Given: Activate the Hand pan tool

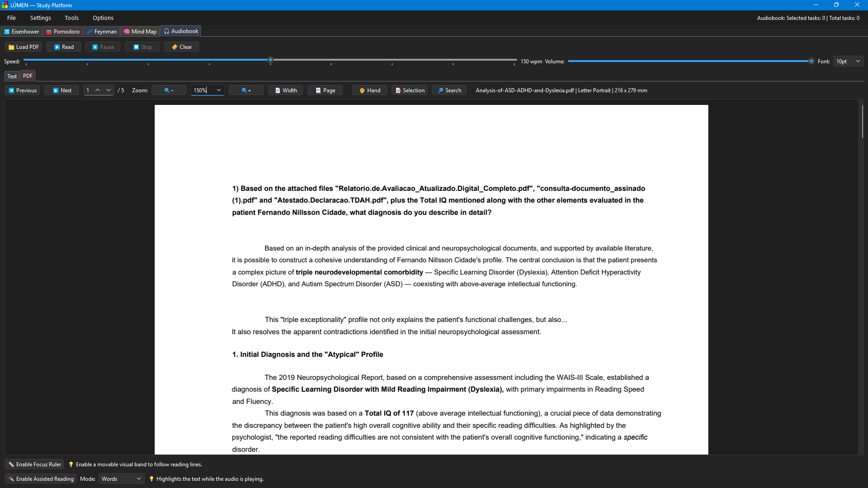Looking at the screenshot, I should [x=370, y=90].
